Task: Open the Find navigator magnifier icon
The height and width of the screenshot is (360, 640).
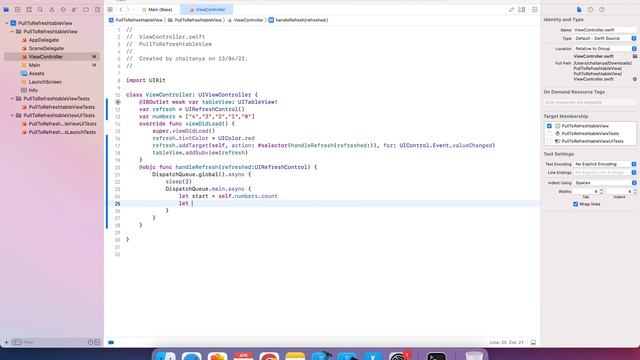Action: (40, 9)
